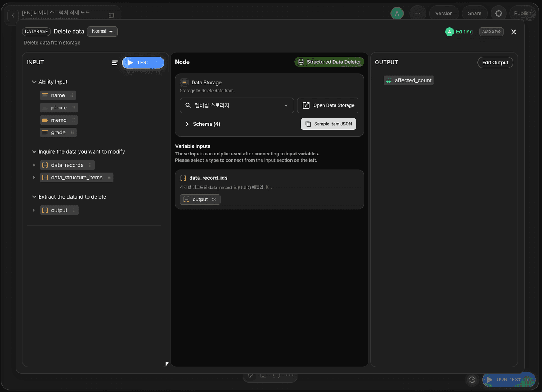Viewport: 542px width, 392px height.
Task: Click the RUN TEST button behind the dialog
Action: [x=509, y=380]
